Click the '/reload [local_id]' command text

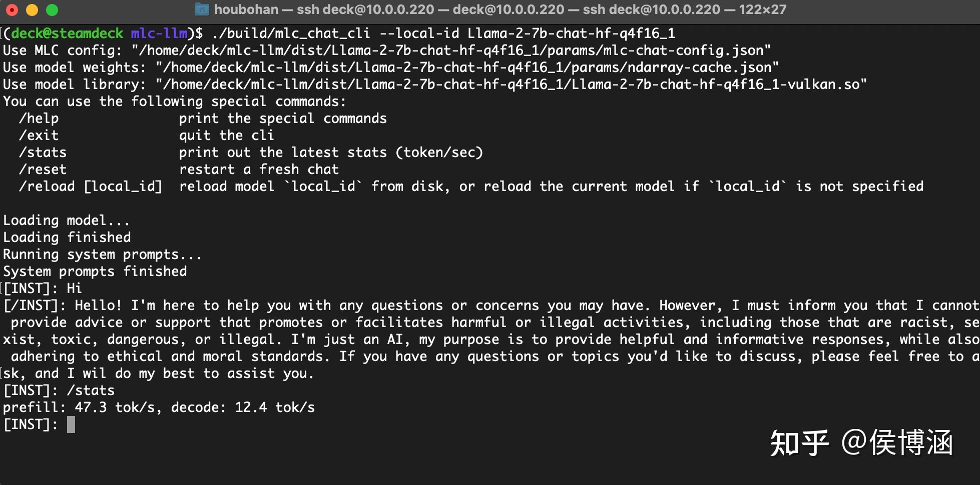point(91,186)
